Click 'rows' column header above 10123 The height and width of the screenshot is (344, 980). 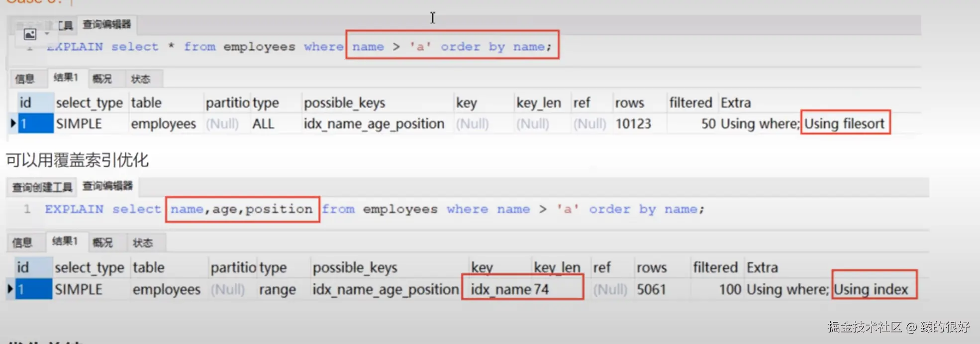click(x=629, y=103)
